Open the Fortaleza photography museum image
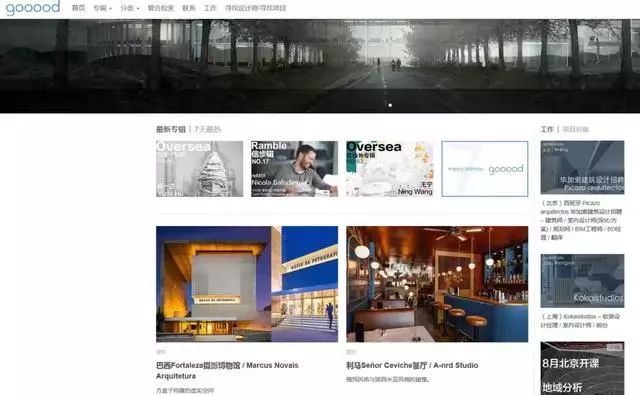 [x=247, y=284]
